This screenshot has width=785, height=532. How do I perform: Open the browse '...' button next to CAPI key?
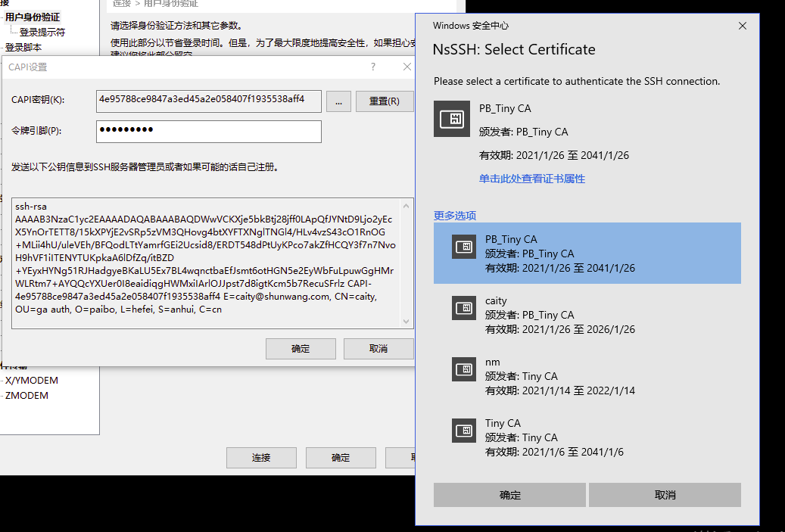pyautogui.click(x=339, y=101)
